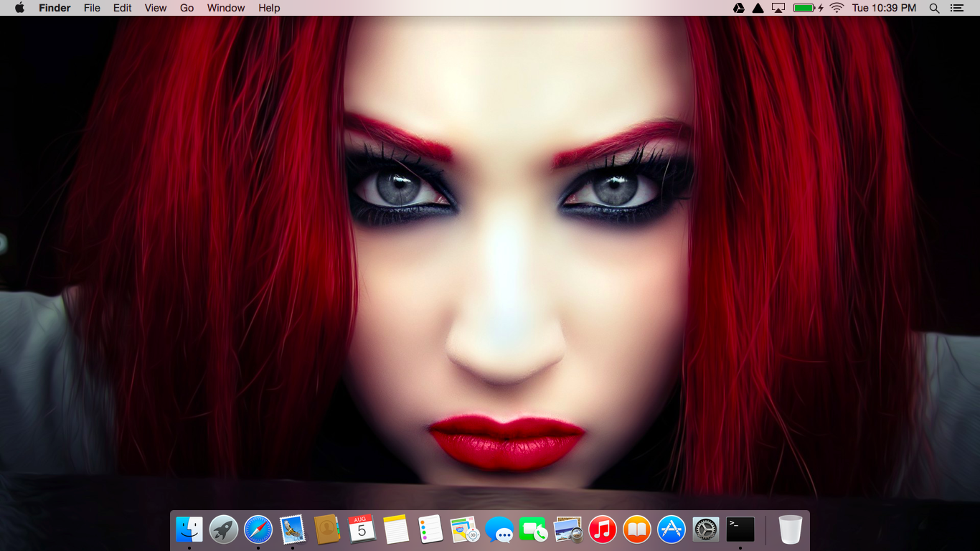Click the battery status icon

point(808,8)
